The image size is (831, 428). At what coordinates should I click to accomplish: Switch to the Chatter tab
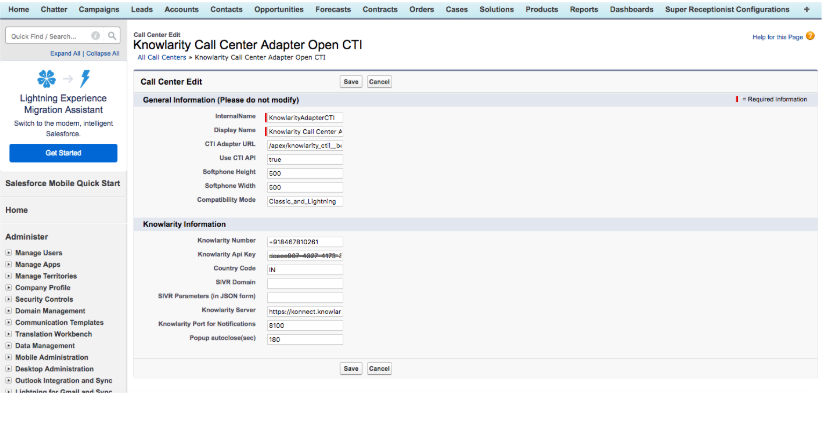coord(54,10)
